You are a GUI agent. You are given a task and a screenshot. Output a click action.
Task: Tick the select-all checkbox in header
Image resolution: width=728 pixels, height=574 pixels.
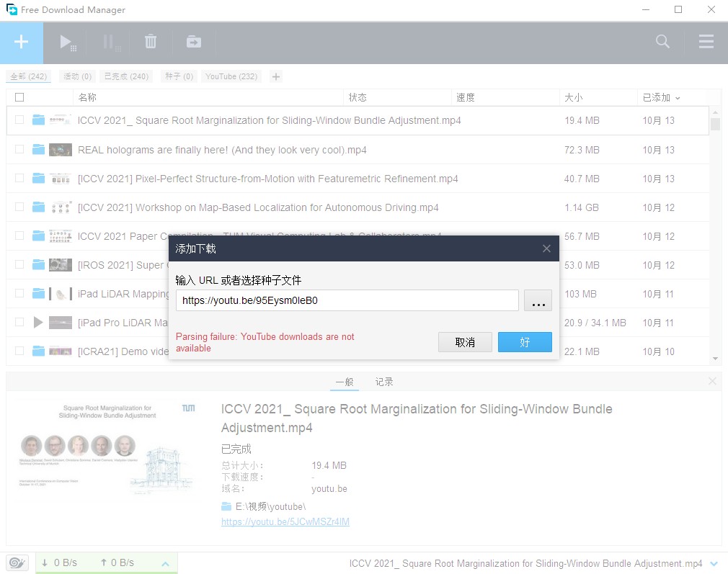click(x=19, y=97)
